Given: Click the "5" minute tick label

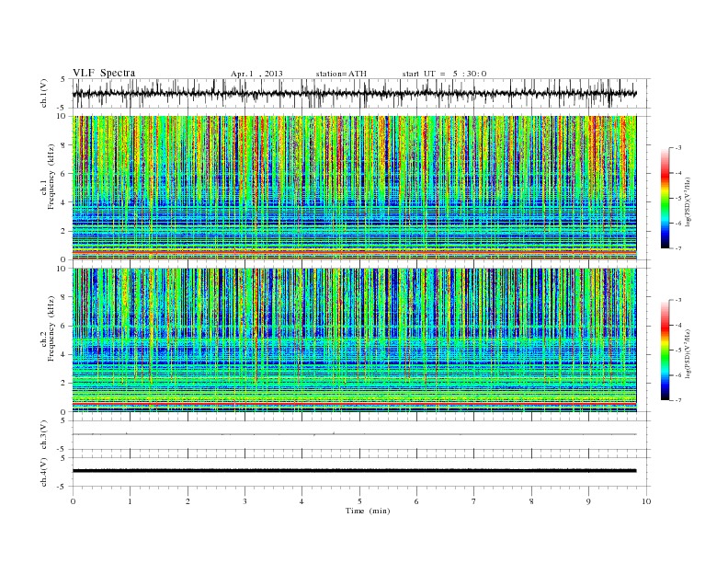Looking at the screenshot, I should pyautogui.click(x=359, y=501).
